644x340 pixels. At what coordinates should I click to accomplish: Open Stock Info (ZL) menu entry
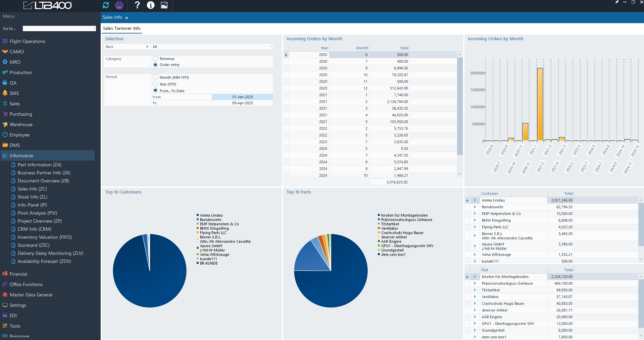(x=32, y=197)
